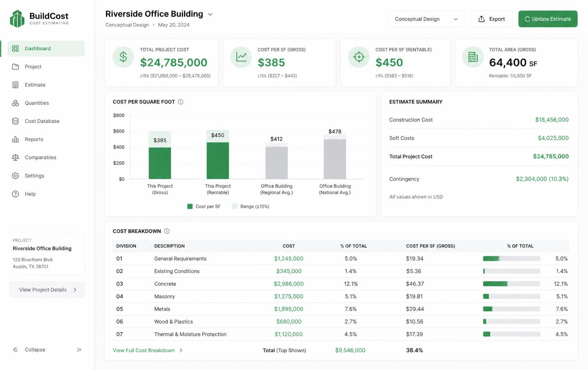The width and height of the screenshot is (588, 370).
Task: Click the target icon in Cost Per SF Rentable card
Action: [x=359, y=57]
